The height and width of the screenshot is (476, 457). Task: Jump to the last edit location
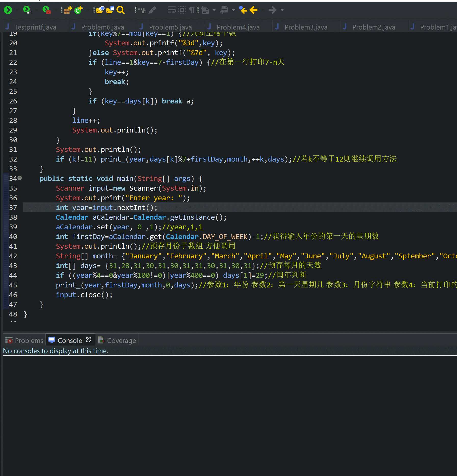pyautogui.click(x=243, y=10)
